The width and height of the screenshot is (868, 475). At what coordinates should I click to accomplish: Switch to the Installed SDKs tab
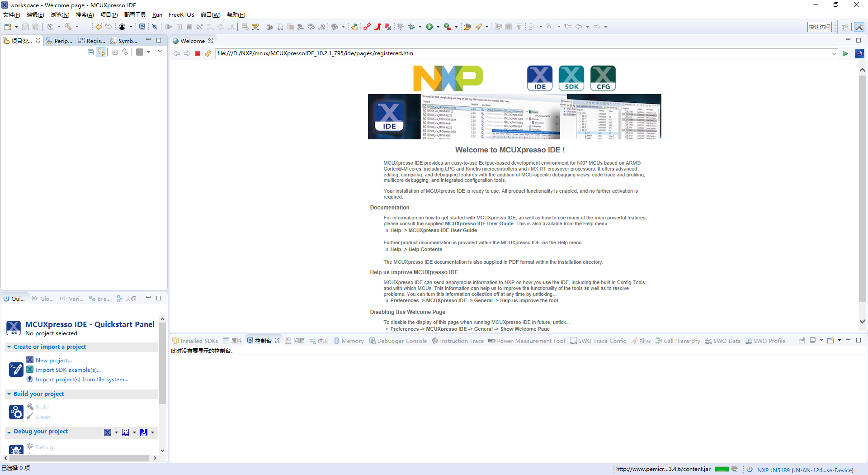point(195,341)
